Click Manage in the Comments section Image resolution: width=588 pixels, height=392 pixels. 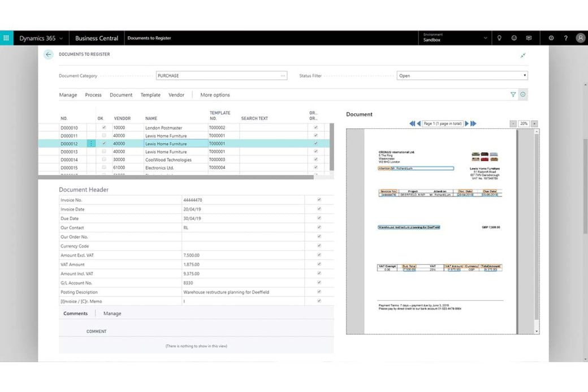[112, 313]
